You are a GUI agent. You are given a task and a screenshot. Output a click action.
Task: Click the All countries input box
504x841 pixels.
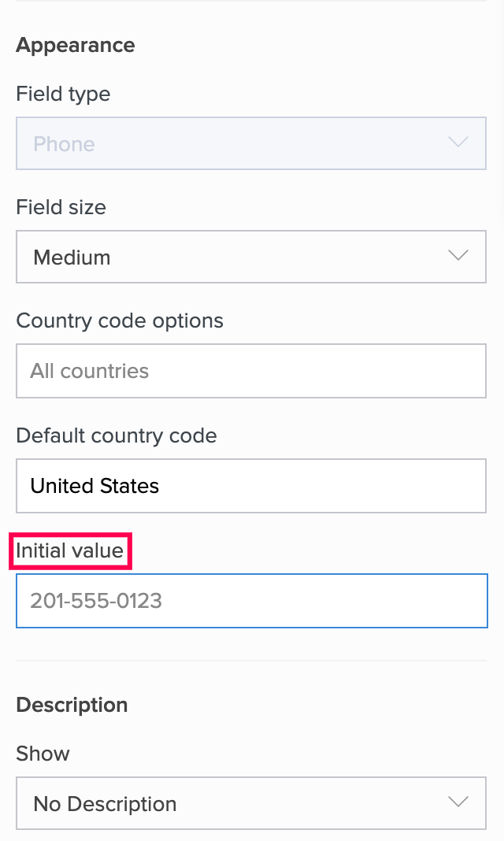[250, 371]
